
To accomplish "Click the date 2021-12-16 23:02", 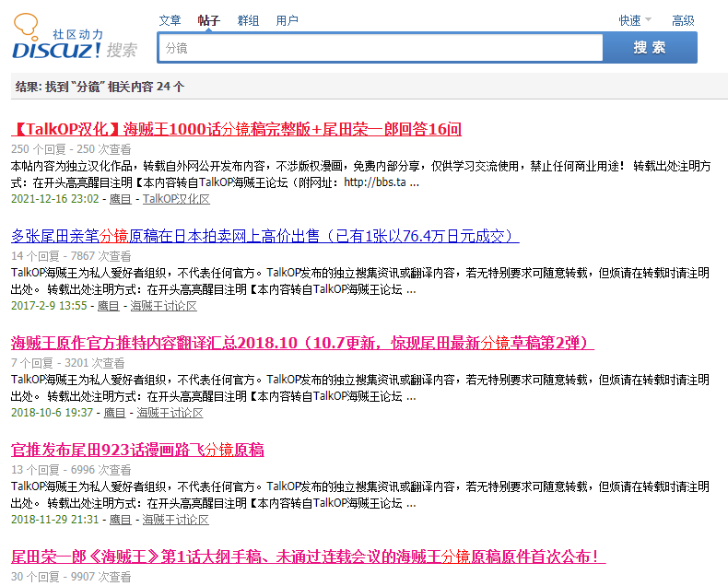I will 54,199.
